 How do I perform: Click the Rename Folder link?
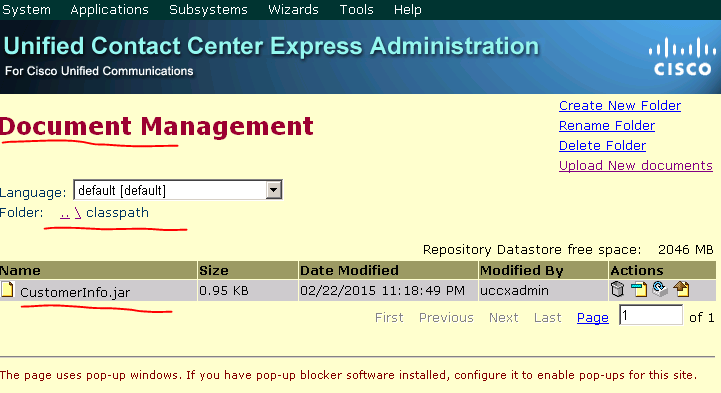pyautogui.click(x=607, y=125)
